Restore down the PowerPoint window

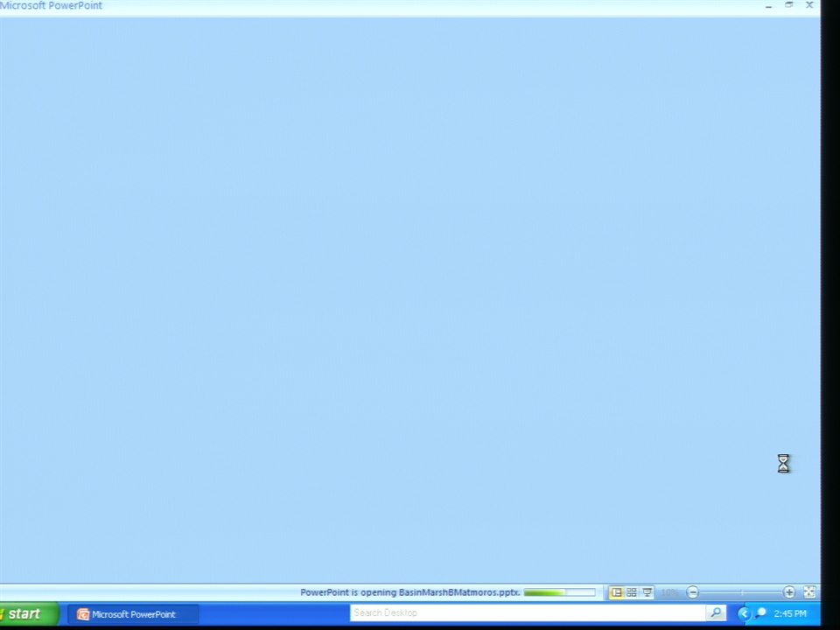pos(789,5)
